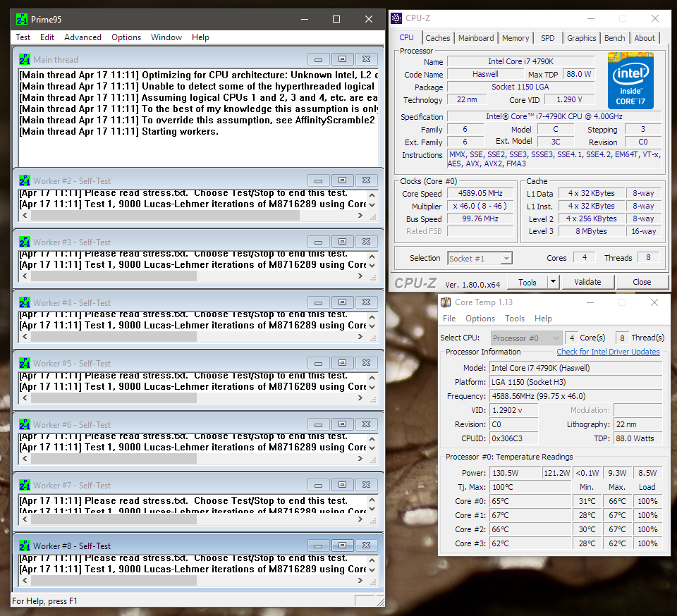Click Worker #8 scroll up arrow
677x616 pixels.
click(372, 560)
